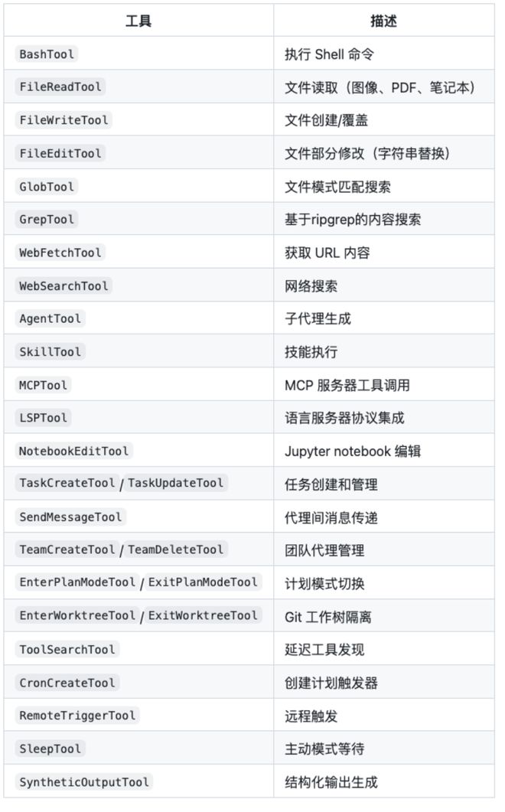505x812 pixels.
Task: Click the description text 基于ripgrep的内容搜索
Action: (x=353, y=220)
